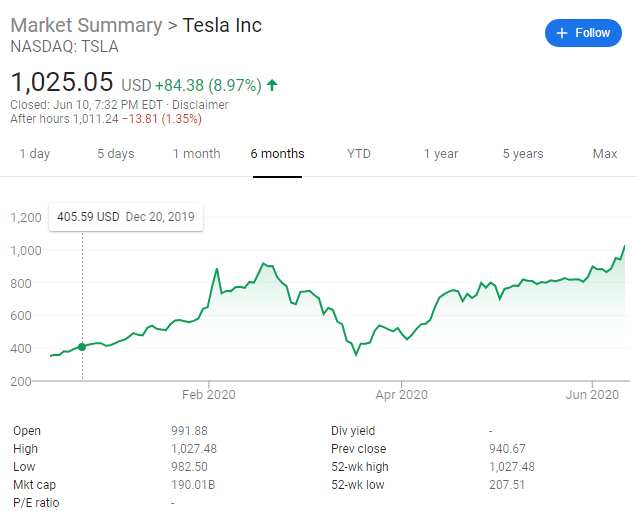
Task: Click the 405.59 USD tooltip
Action: (x=126, y=216)
